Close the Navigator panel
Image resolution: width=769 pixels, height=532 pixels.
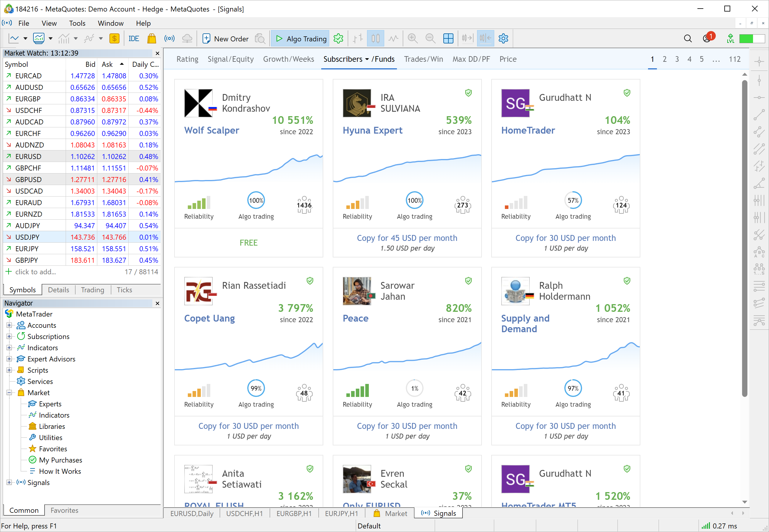[157, 303]
